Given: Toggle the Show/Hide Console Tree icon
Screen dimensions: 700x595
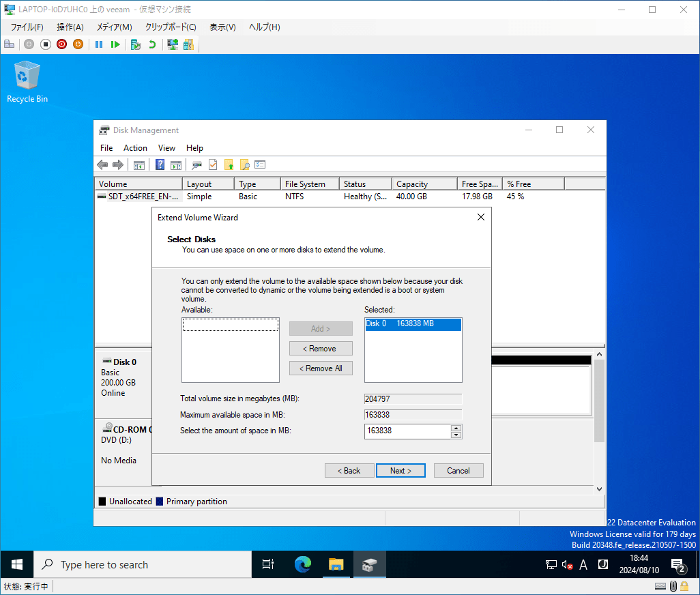Looking at the screenshot, I should click(x=138, y=164).
